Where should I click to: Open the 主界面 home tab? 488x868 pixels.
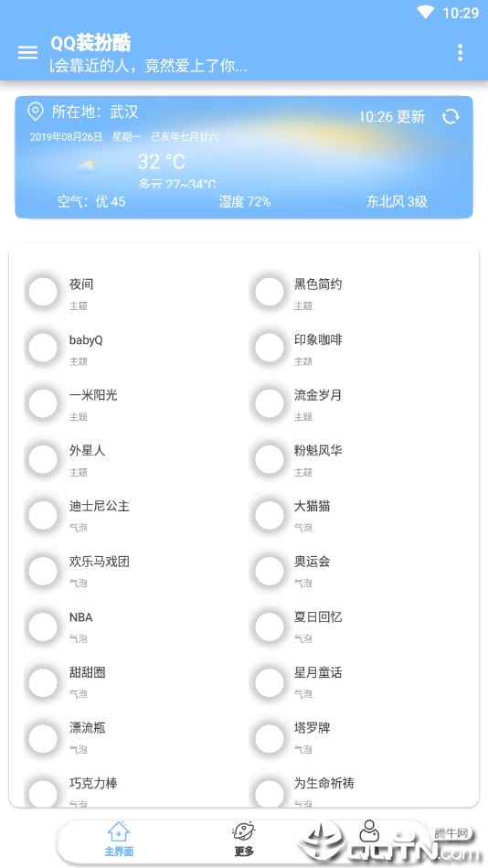(119, 840)
